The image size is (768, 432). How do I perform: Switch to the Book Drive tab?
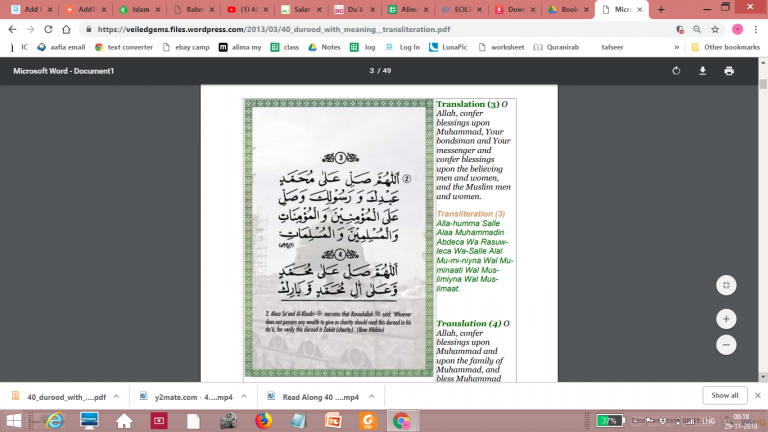coord(568,9)
